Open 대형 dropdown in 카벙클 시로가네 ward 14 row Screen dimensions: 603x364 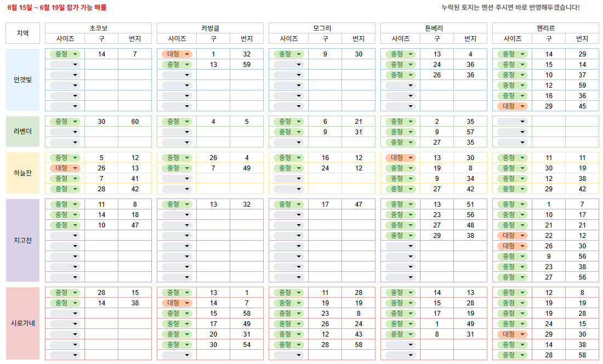coord(177,303)
